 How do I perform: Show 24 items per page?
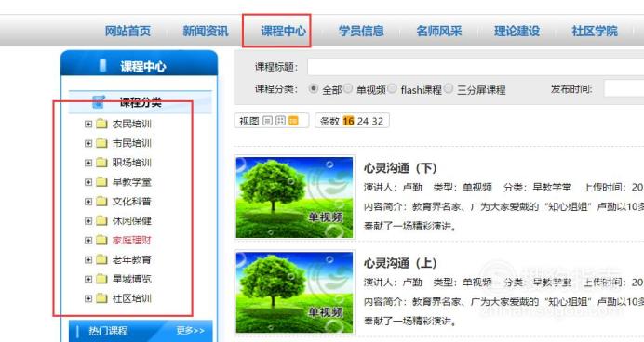[363, 122]
